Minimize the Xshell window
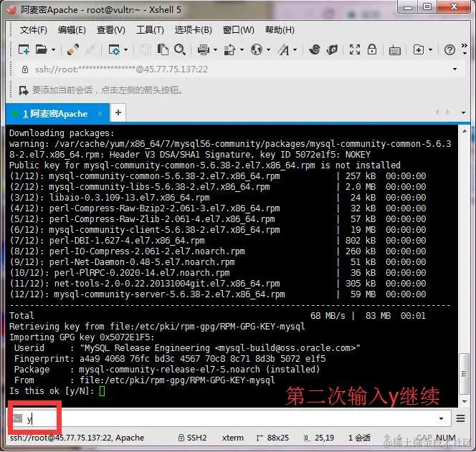The width and height of the screenshot is (476, 452). 408,7
